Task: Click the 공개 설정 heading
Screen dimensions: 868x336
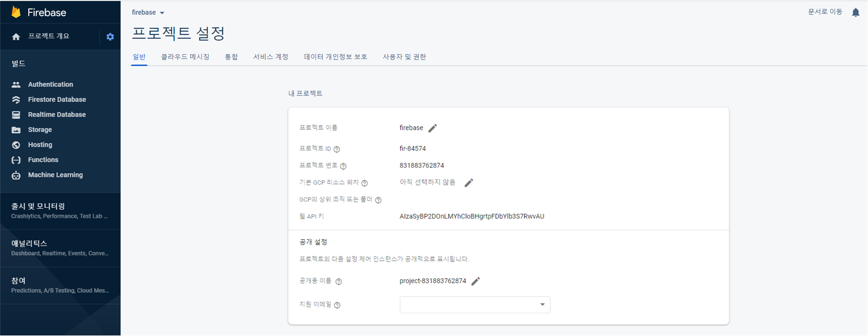Action: tap(313, 242)
